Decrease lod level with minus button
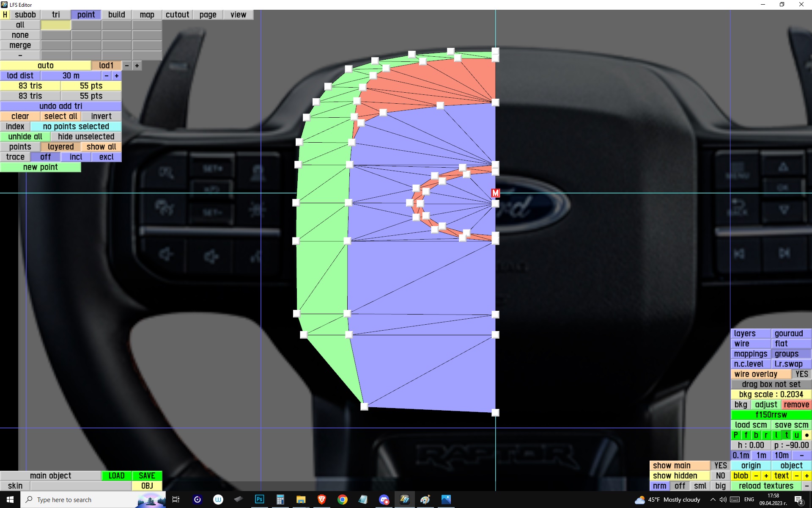The width and height of the screenshot is (812, 508). (127, 66)
